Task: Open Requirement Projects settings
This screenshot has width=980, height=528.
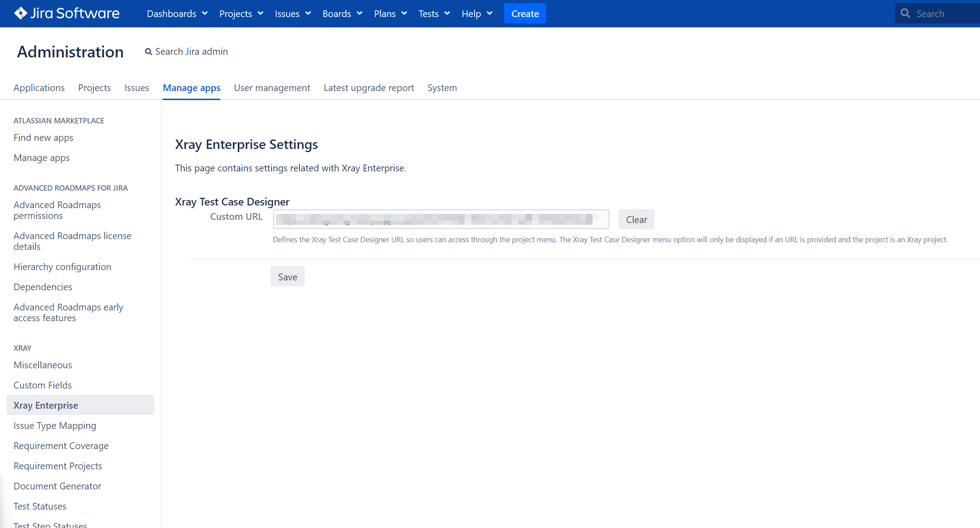Action: coord(57,466)
